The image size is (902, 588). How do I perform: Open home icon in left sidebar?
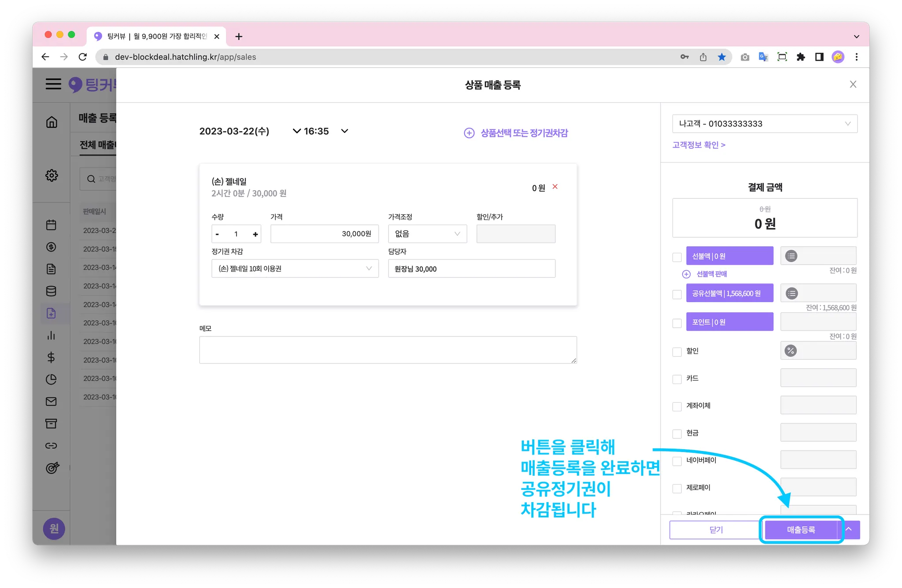52,122
